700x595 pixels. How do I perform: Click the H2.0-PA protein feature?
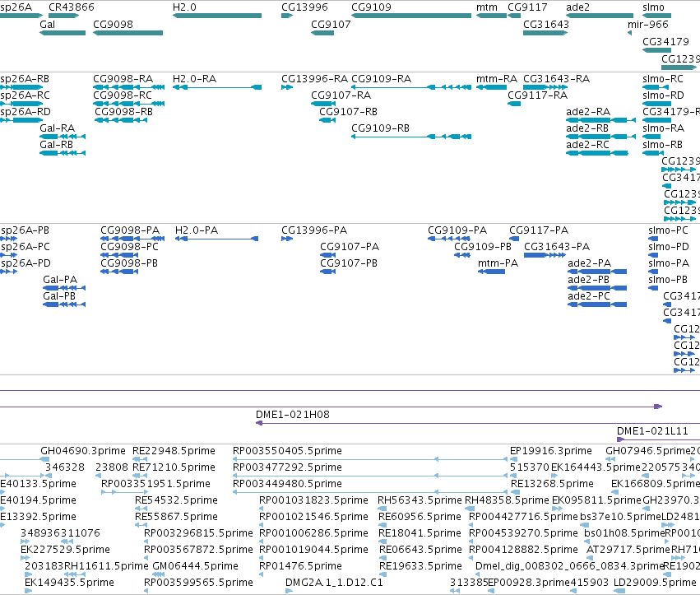click(216, 239)
